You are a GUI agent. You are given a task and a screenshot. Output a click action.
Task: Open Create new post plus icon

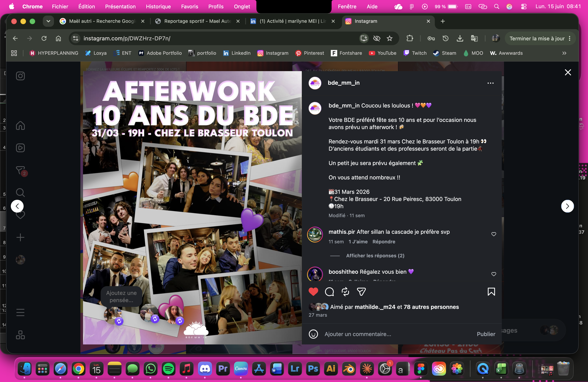pyautogui.click(x=20, y=237)
